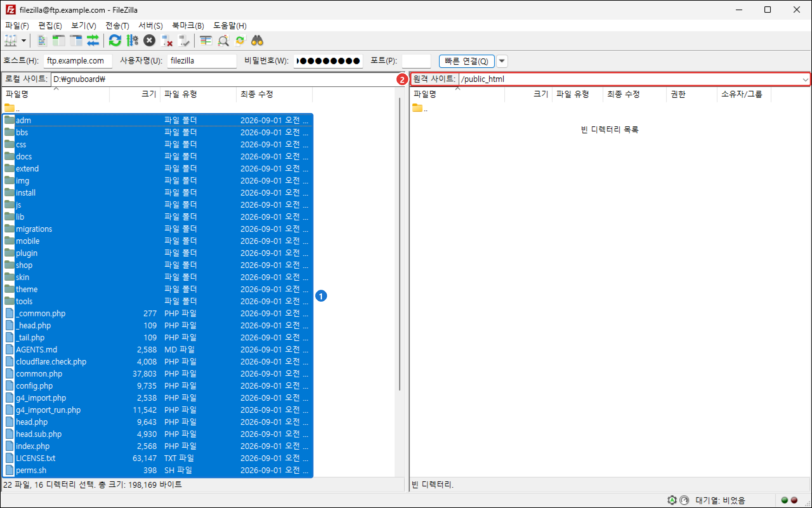Reconnect to the last used server
This screenshot has width=812, height=508.
coord(184,41)
